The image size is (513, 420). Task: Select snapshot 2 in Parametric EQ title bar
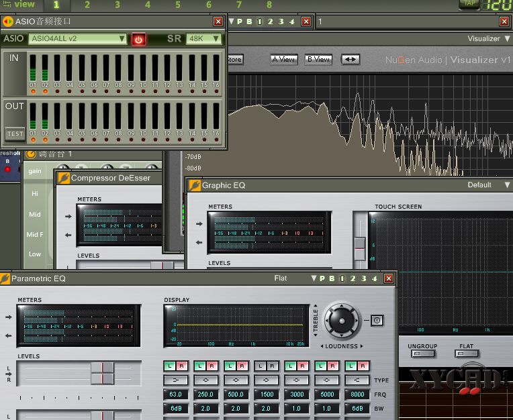point(353,279)
